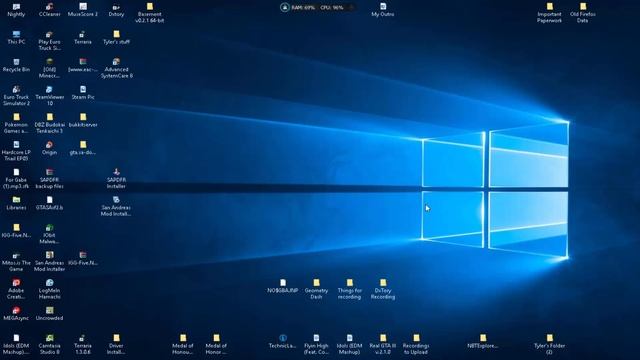Viewport: 640px width, 360px height.
Task: Select the Tyler's Folder (2) icon
Action: click(x=550, y=344)
